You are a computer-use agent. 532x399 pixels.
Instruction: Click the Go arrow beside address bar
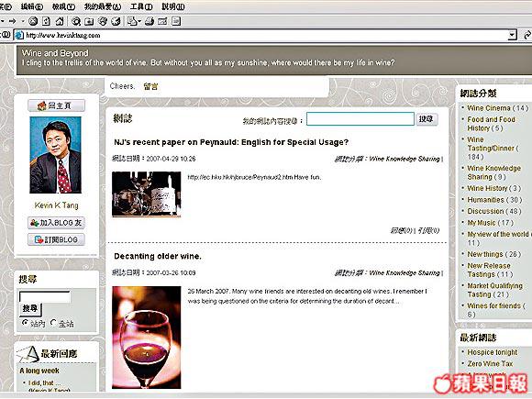point(527,35)
